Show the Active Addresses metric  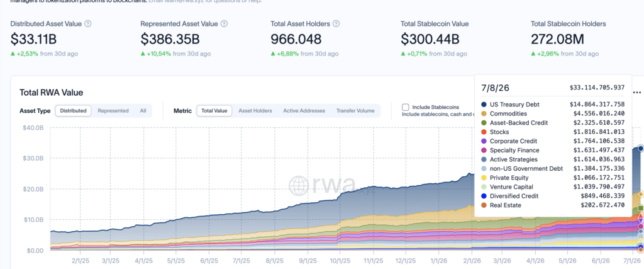pos(304,111)
